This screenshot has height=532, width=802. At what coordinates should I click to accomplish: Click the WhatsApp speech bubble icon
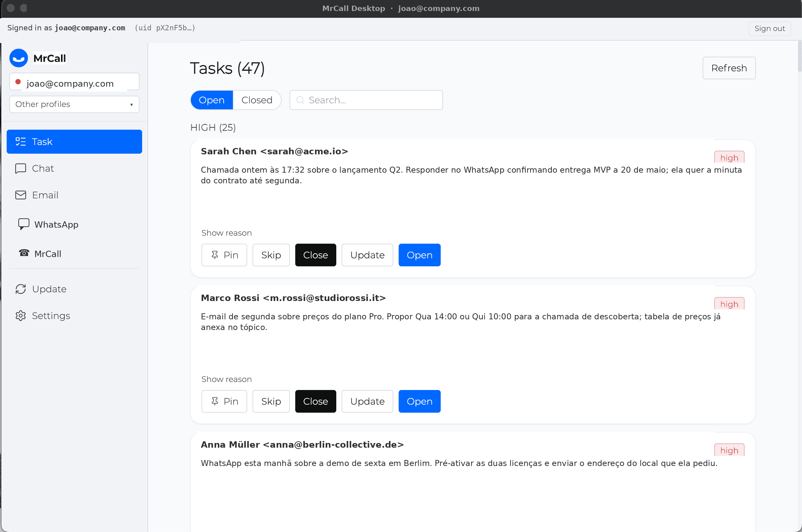pyautogui.click(x=23, y=224)
